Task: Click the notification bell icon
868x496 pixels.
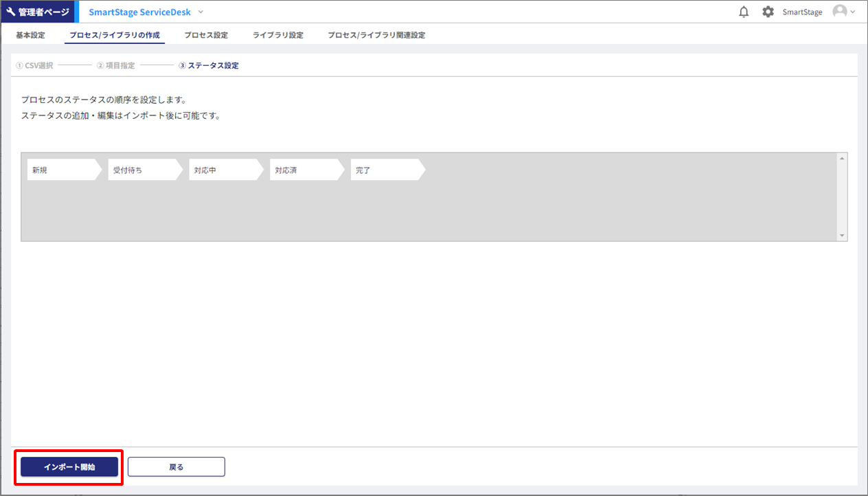Action: coord(744,12)
